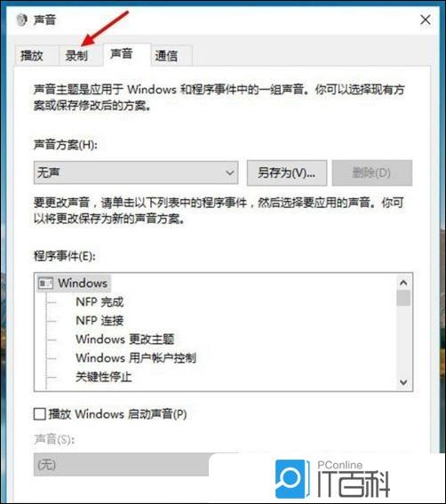This screenshot has width=446, height=504.
Task: Click the speaker icon in title bar
Action: pos(21,20)
